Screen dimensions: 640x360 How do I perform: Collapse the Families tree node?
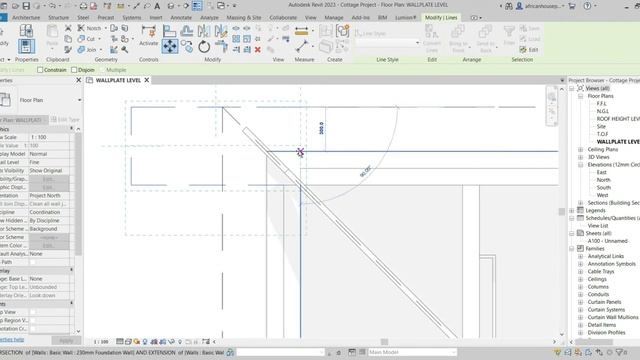(x=572, y=249)
